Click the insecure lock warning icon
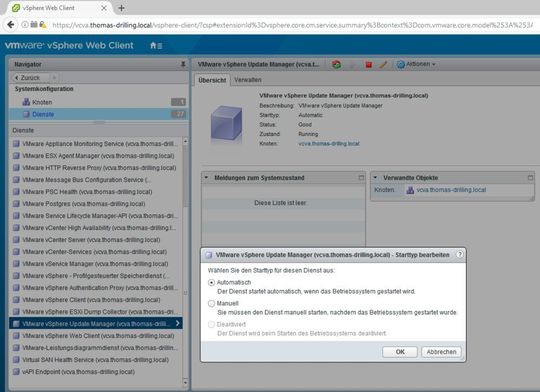Viewport: 540px width, 392px height. [x=43, y=25]
